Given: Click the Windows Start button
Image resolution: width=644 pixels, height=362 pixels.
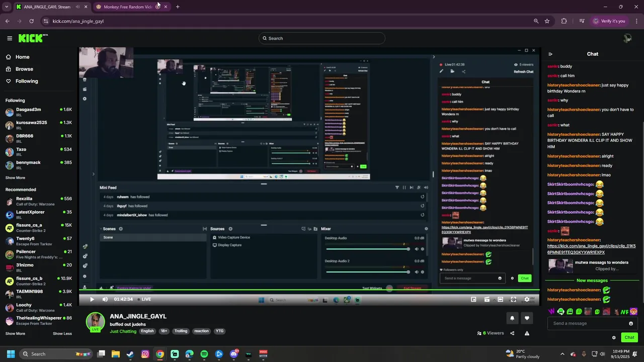Looking at the screenshot, I should point(11,354).
